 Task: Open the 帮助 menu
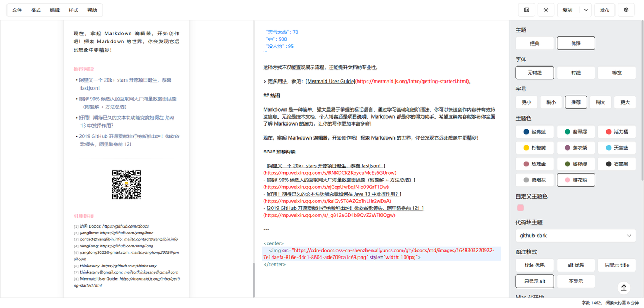pyautogui.click(x=92, y=10)
